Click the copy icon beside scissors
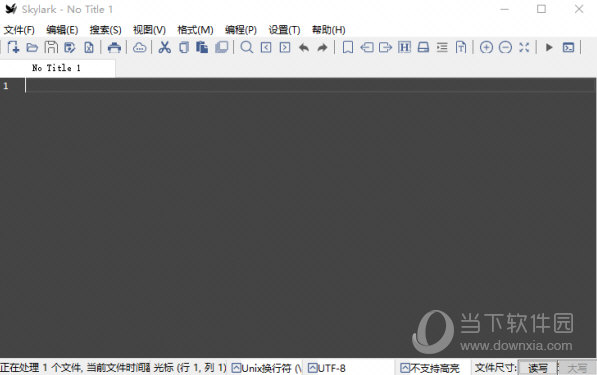Viewport: 597px width, 375px height. click(x=184, y=47)
